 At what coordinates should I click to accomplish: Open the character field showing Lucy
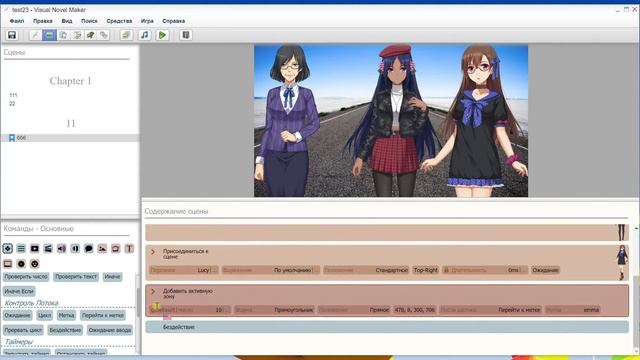pyautogui.click(x=184, y=270)
